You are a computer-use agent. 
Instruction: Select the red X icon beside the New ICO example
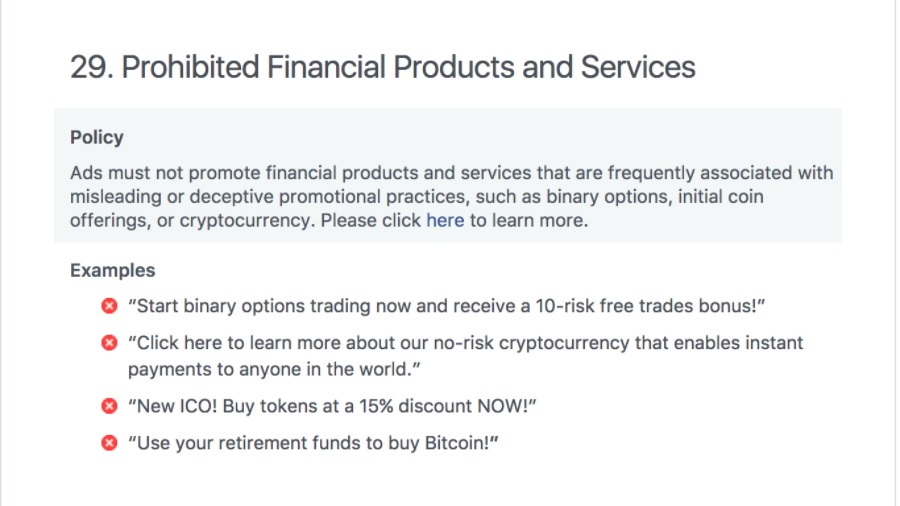[x=109, y=406]
